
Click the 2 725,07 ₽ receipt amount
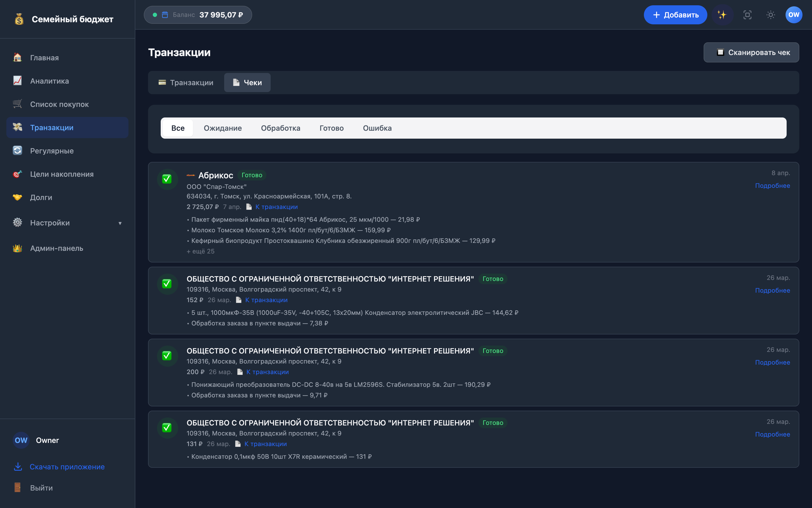point(202,207)
